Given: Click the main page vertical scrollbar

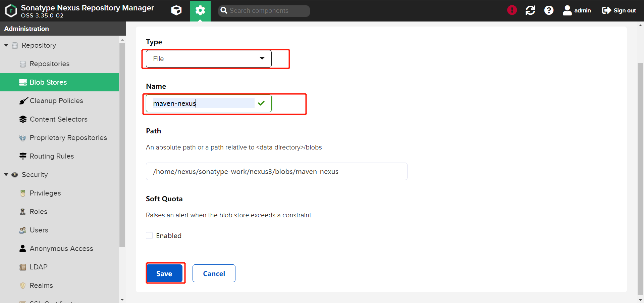Looking at the screenshot, I should point(640,179).
